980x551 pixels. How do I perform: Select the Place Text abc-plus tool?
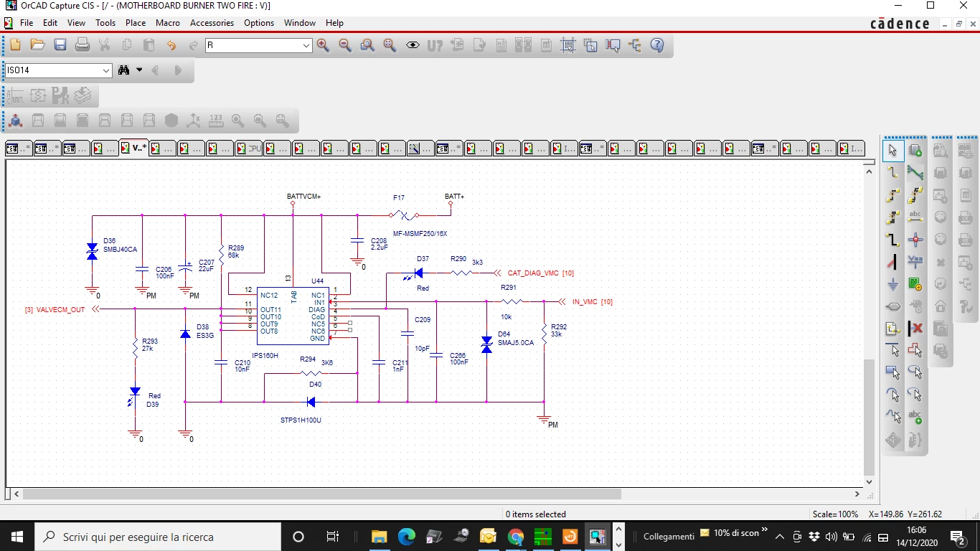point(915,418)
